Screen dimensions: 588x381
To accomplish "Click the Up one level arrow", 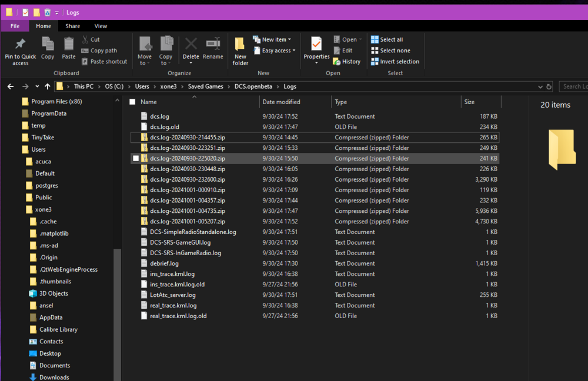I will pos(48,86).
